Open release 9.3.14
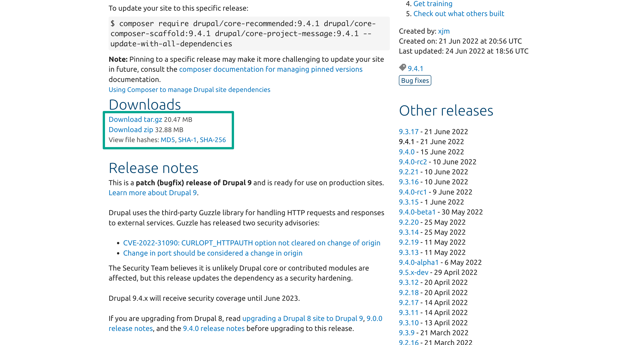The width and height of the screenshot is (644, 345). pyautogui.click(x=409, y=232)
